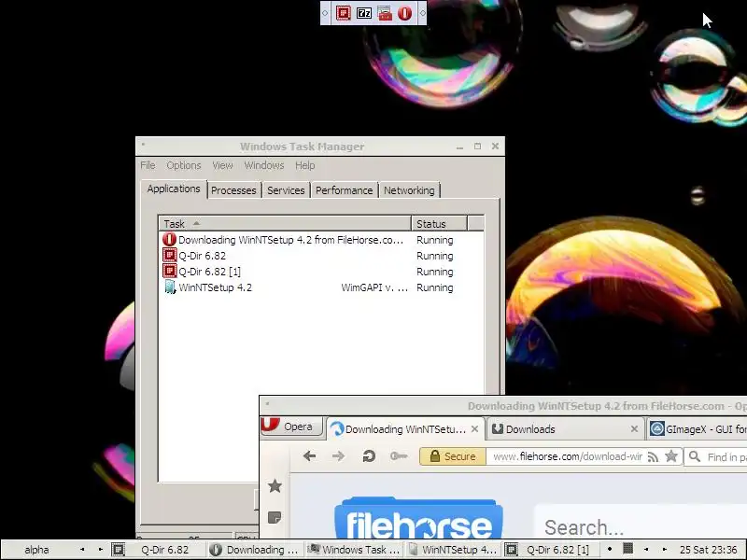Sort by Task column header
Screen dimensions: 747x560
[x=285, y=223]
